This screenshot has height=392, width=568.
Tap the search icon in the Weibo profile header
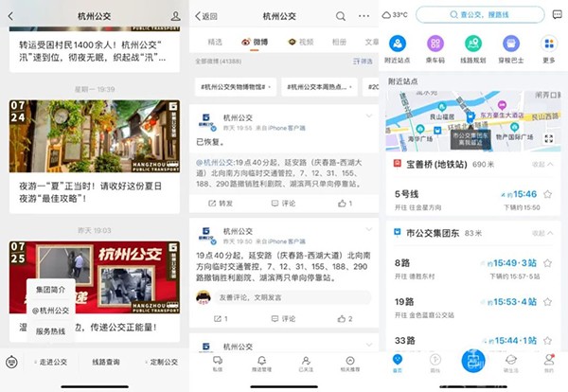341,16
